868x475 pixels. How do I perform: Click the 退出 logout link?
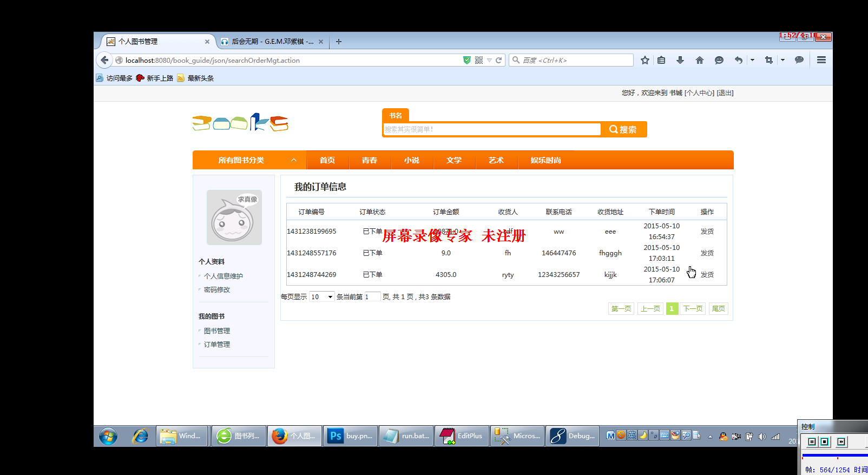725,93
